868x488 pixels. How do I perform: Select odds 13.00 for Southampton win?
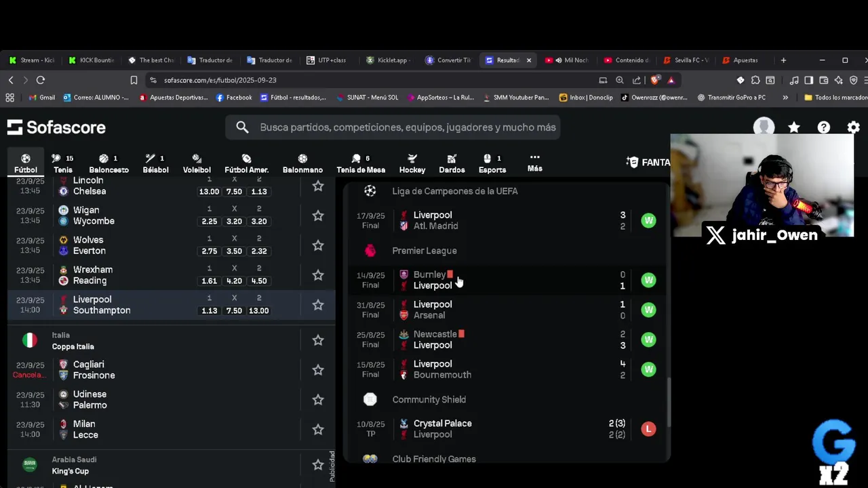[x=259, y=310]
